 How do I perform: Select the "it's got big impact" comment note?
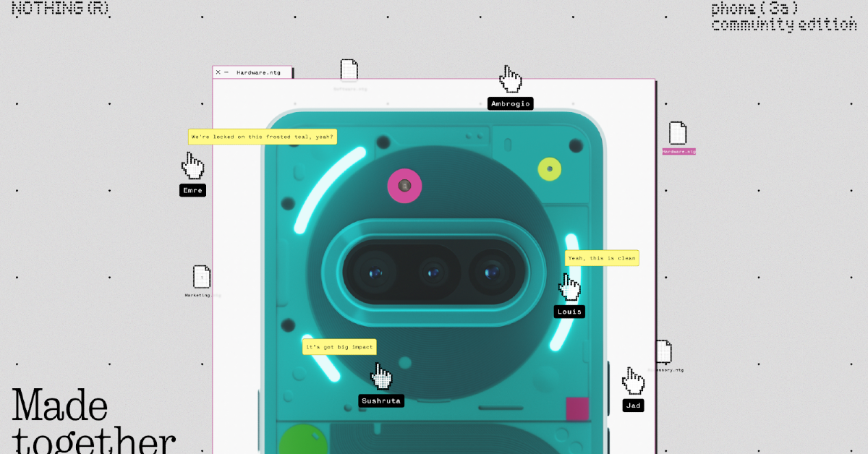(x=339, y=347)
